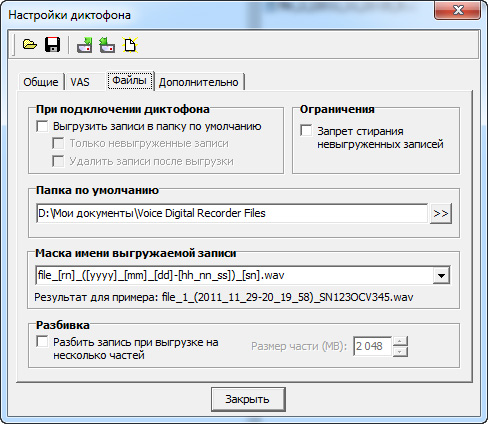Increase part size with the up spinner arrow
Screen dimensions: 488x424
(x=400, y=341)
